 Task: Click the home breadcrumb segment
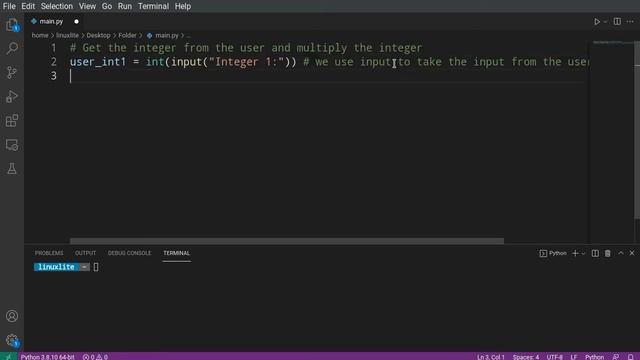tap(40, 36)
